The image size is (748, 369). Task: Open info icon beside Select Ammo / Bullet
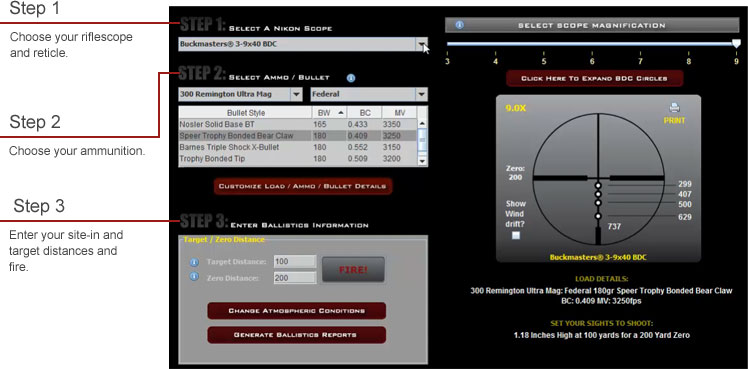(351, 78)
